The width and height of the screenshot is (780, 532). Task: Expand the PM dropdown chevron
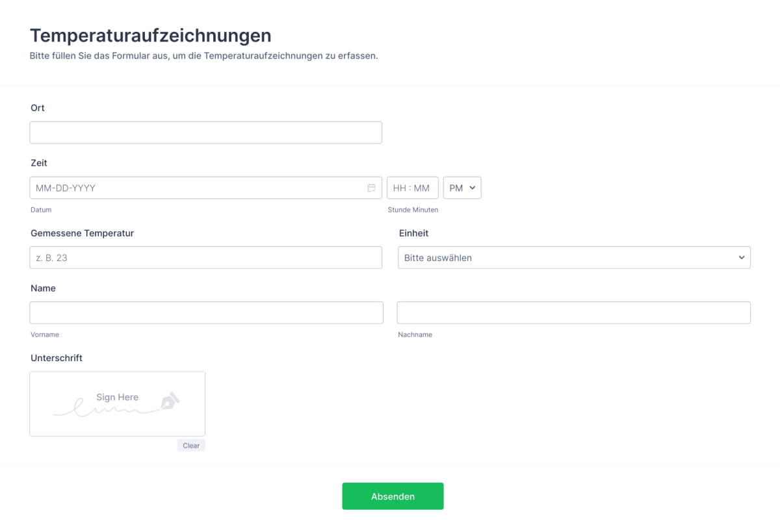(471, 188)
